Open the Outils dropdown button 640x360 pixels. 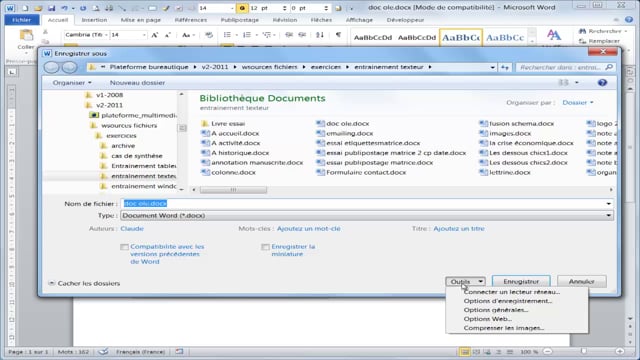point(465,282)
